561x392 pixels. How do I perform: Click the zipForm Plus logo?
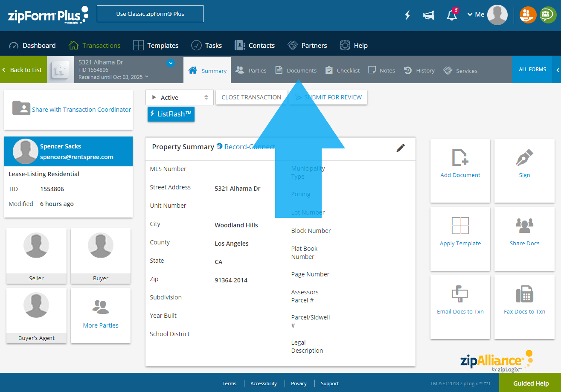coord(48,15)
